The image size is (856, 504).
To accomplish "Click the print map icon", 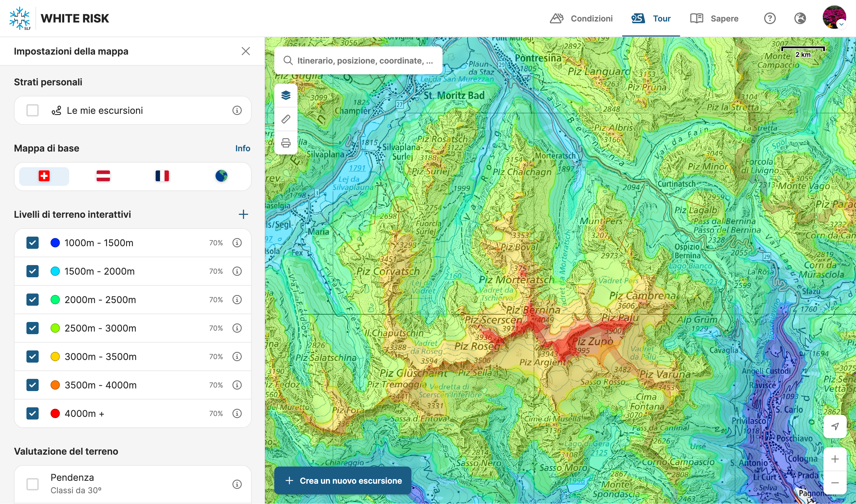I will pos(286,143).
